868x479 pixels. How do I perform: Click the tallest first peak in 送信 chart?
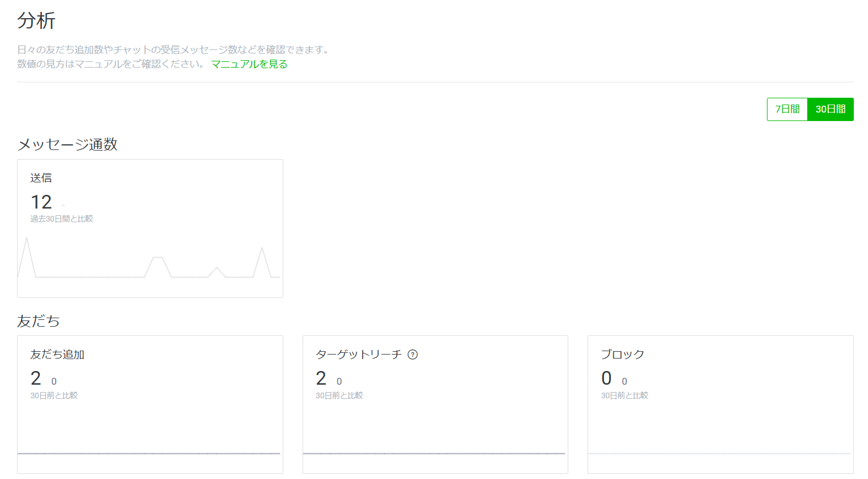click(27, 240)
